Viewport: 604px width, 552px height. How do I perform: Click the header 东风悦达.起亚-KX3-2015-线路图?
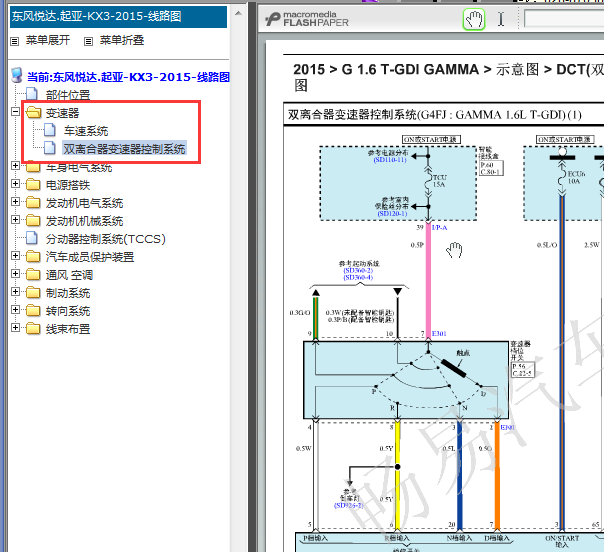(x=96, y=16)
